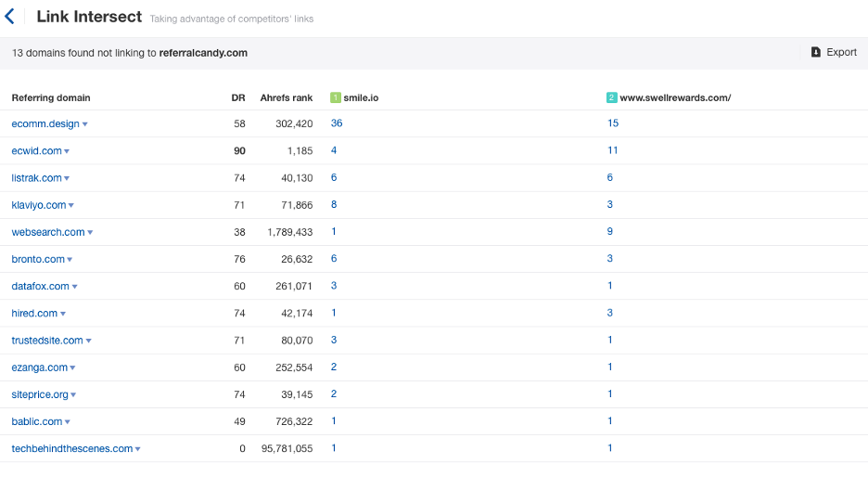Open the ecomm.design referring domain link

[x=45, y=123]
